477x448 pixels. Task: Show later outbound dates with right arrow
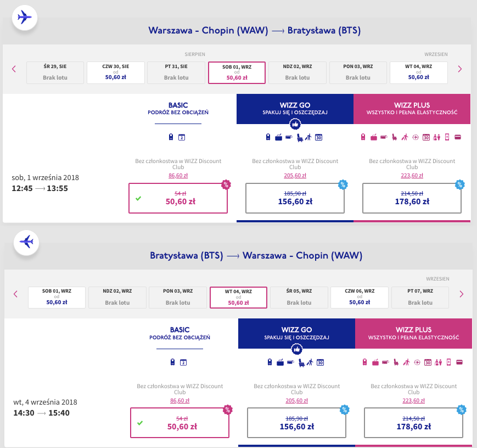[460, 69]
